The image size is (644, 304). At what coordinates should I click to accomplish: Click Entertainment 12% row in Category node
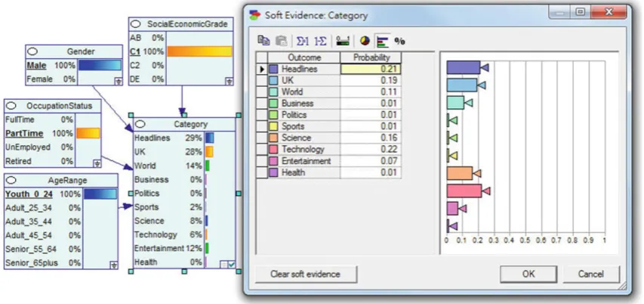pyautogui.click(x=168, y=249)
